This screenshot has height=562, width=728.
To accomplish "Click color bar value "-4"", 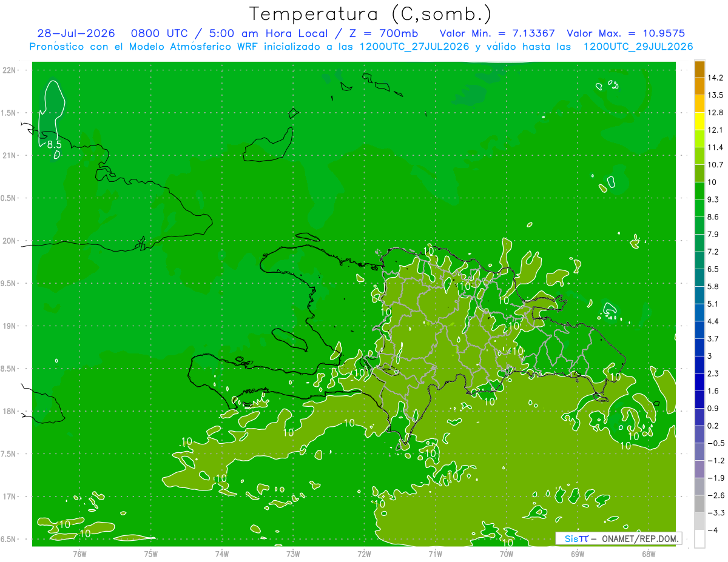I will pos(712,530).
